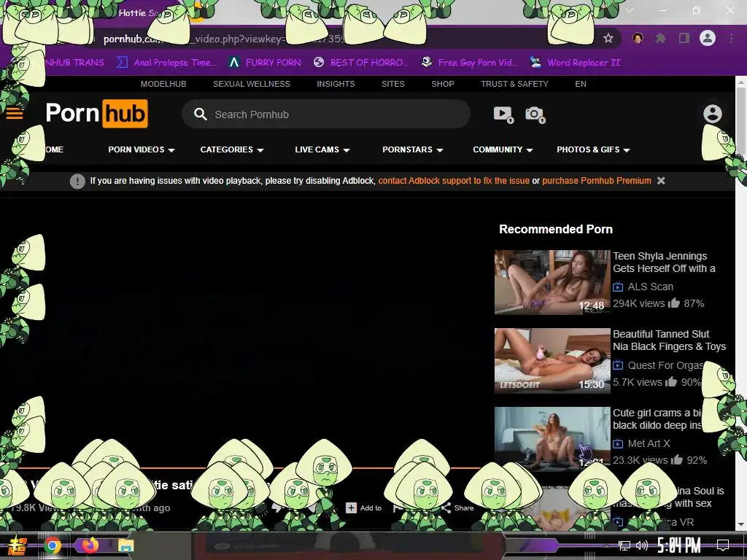Click the Share icon below the video
Viewport: 747px width, 560px height.
[446, 507]
